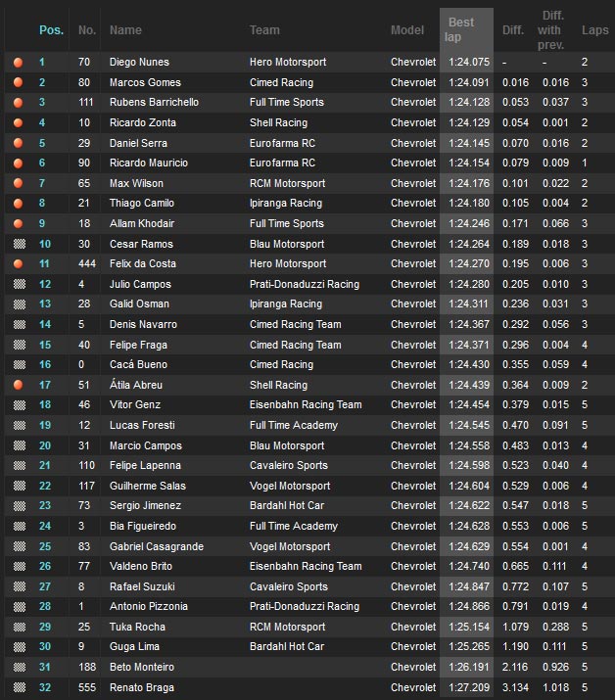The height and width of the screenshot is (700, 615).
Task: Click the checkered flag in Galid Osman's row
Action: [20, 304]
